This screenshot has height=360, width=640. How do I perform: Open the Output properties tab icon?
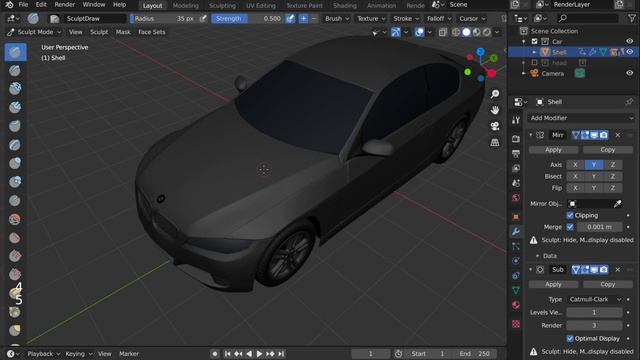click(516, 153)
